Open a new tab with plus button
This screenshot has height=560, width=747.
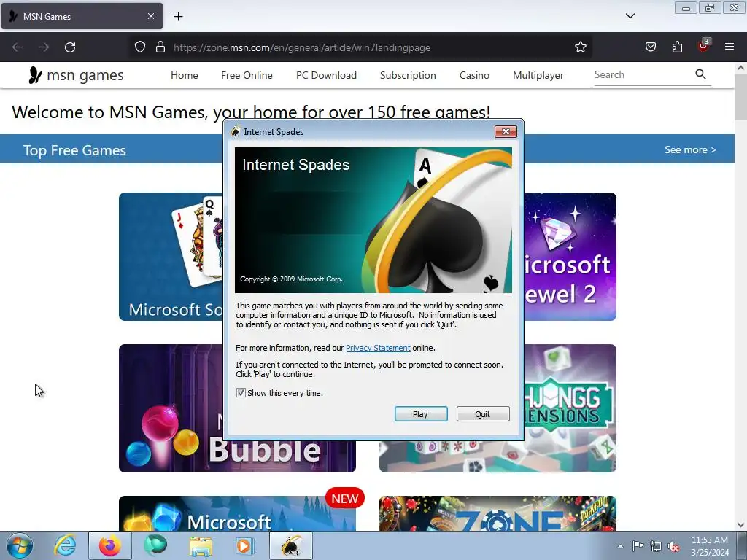point(178,17)
